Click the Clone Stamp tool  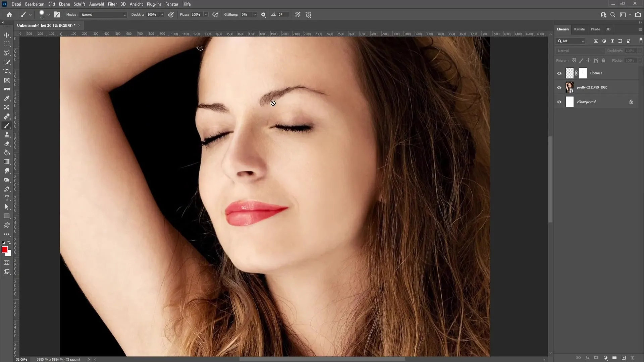pyautogui.click(x=7, y=134)
